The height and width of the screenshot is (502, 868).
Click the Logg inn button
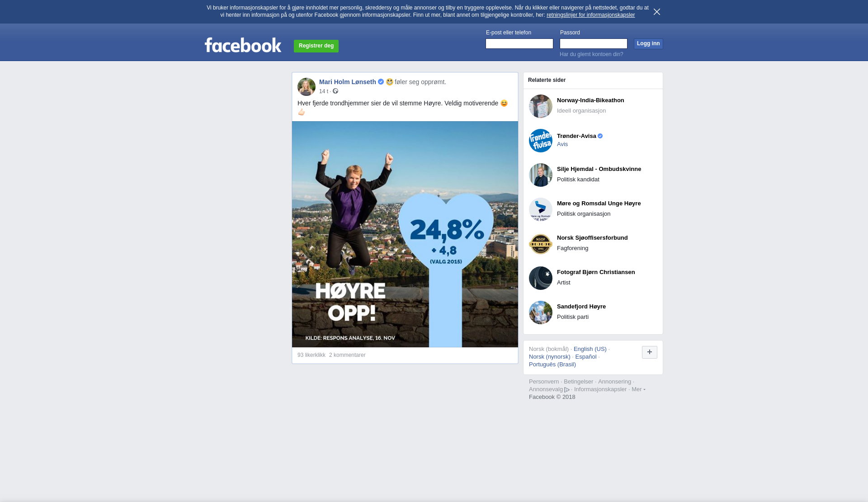[648, 43]
